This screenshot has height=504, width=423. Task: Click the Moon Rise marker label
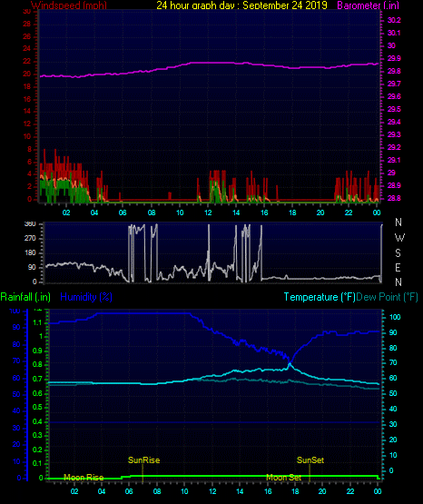click(x=84, y=478)
